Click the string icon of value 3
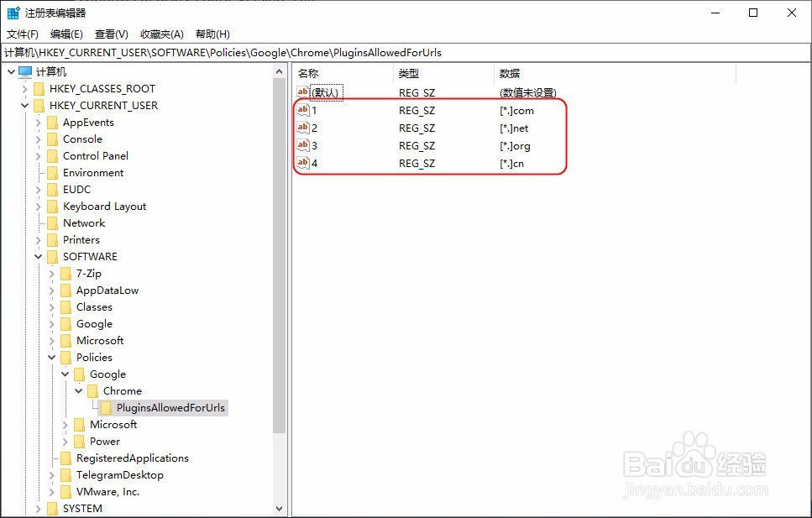 click(x=302, y=145)
